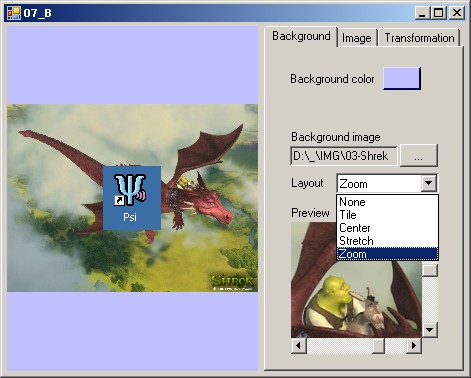The width and height of the screenshot is (471, 378).
Task: Click the browse '...' button
Action: click(419, 156)
